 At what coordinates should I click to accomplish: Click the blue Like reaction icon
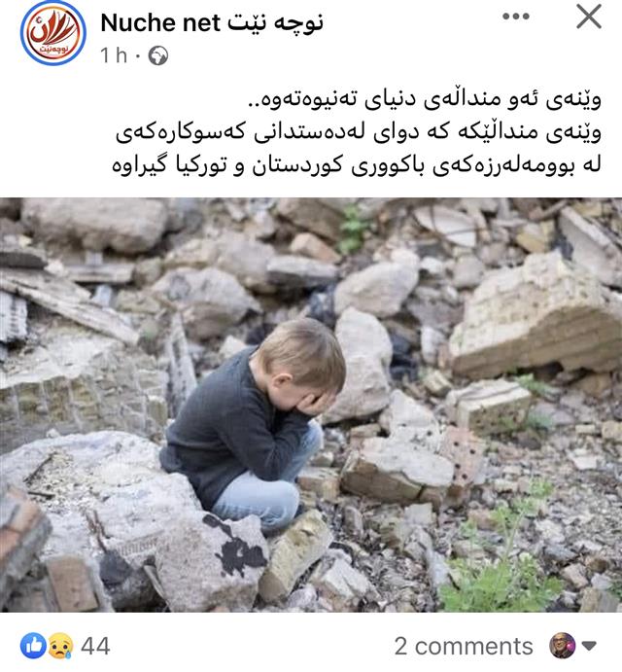[x=33, y=646]
